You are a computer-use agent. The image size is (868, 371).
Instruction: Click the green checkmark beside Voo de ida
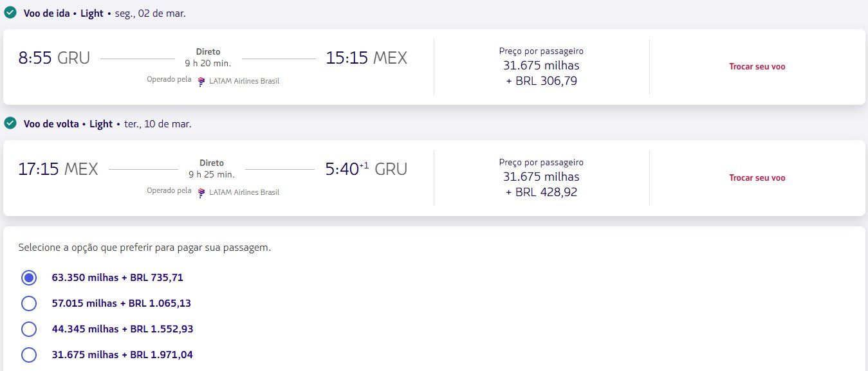tap(10, 12)
